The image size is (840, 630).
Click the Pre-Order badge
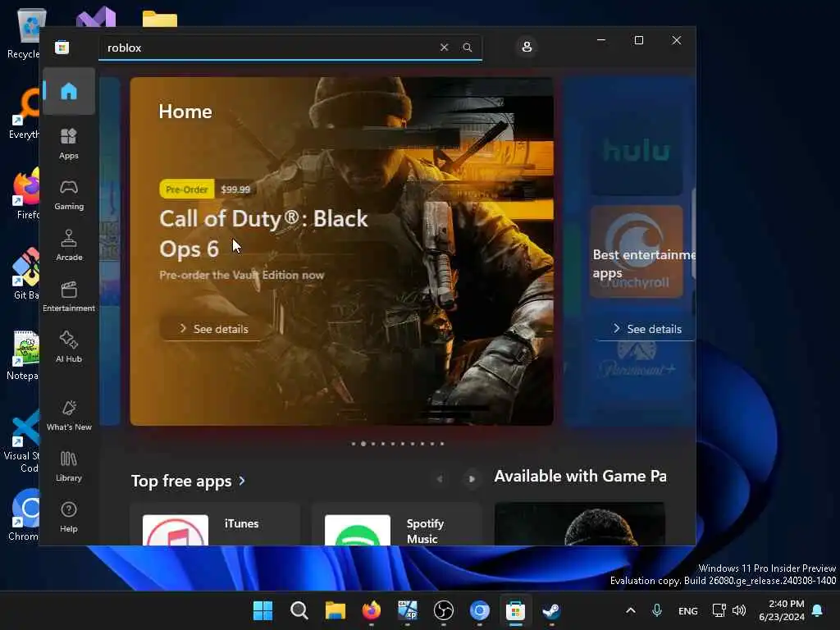click(187, 189)
